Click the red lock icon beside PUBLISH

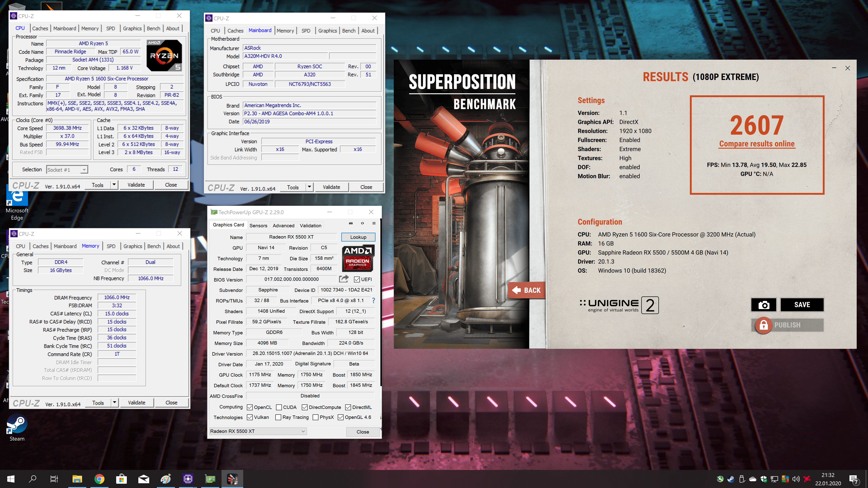763,325
